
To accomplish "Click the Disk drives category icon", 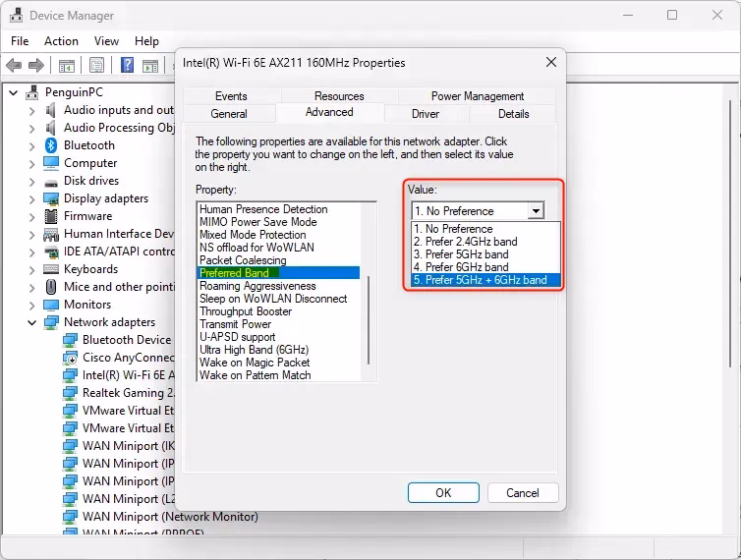I will (51, 181).
